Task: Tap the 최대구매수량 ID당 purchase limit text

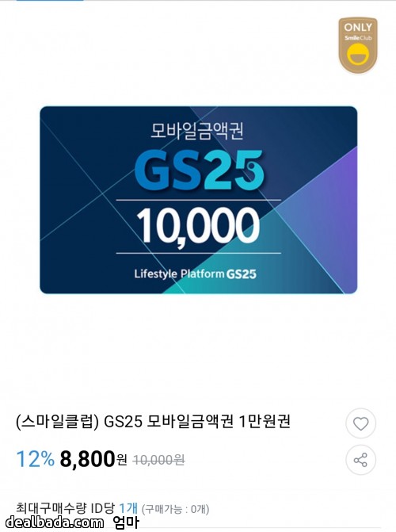Action: 66,508
